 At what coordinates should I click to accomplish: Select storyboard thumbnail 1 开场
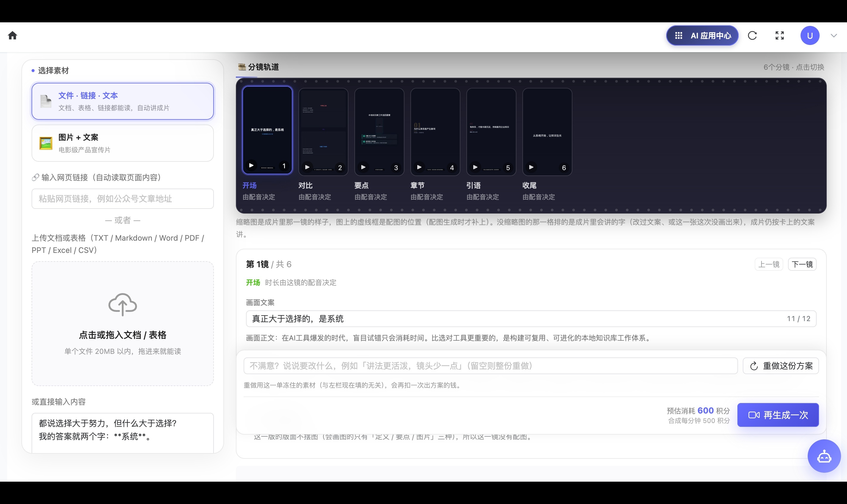[x=267, y=130]
